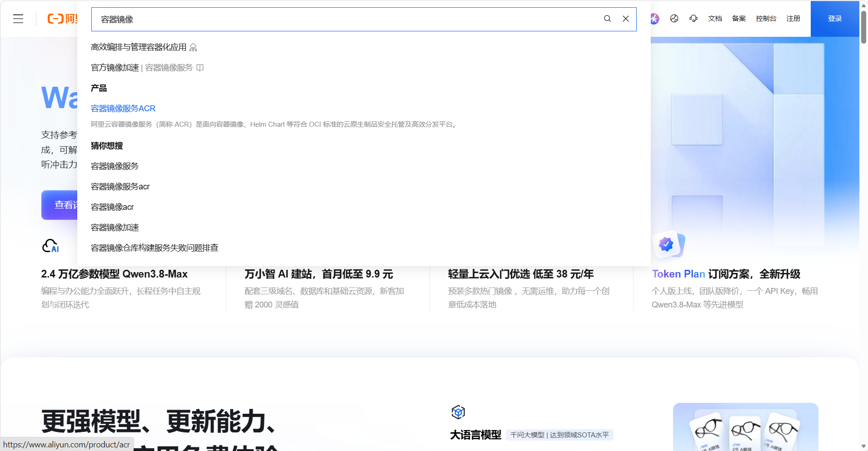Click description 预装多款热门镜像

529,298
